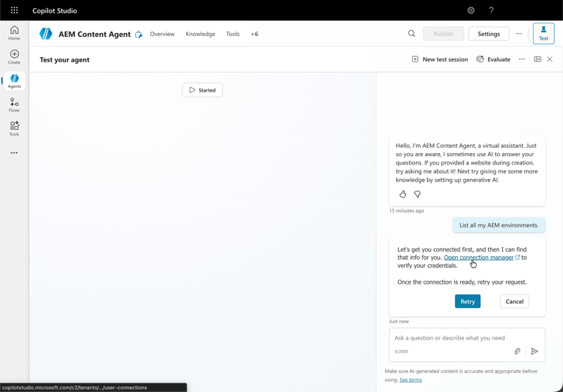Click the 'Just now' timestamp

pyautogui.click(x=399, y=321)
